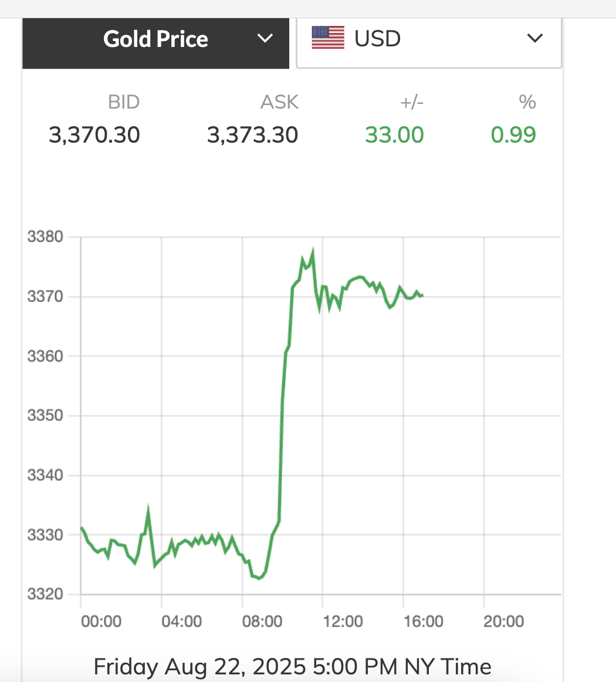Image resolution: width=616 pixels, height=682 pixels.
Task: Click the BID price 3,370.30
Action: pyautogui.click(x=94, y=135)
